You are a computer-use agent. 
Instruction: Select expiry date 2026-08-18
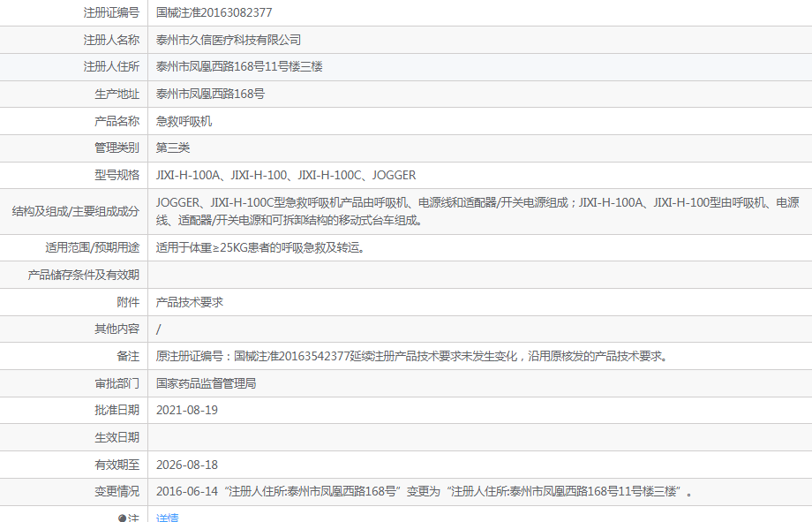pos(187,465)
